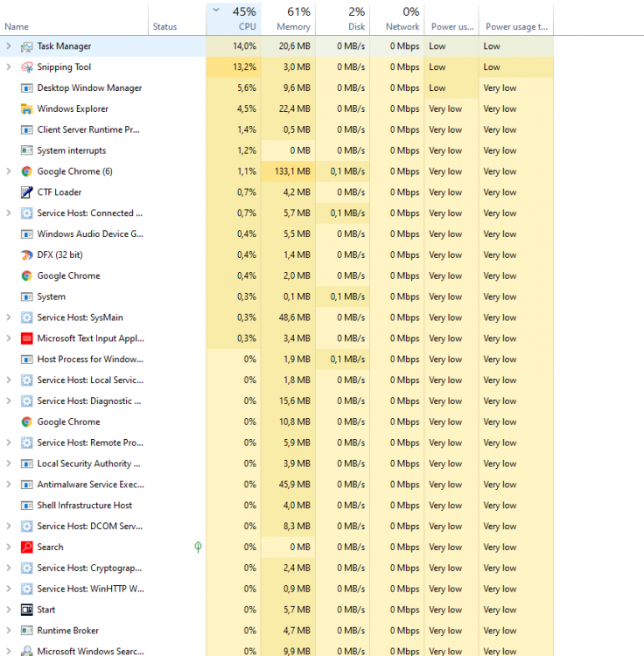The height and width of the screenshot is (656, 644).
Task: Sort processes by Name column
Action: point(74,19)
